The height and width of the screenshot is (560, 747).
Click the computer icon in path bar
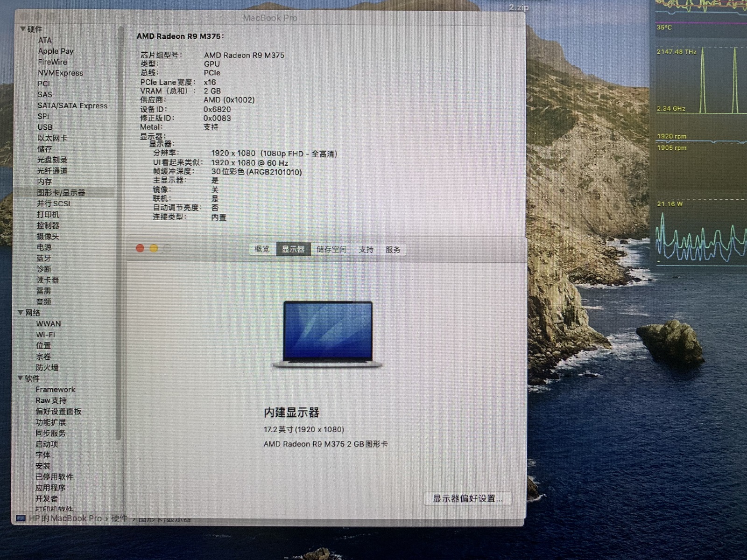click(21, 518)
